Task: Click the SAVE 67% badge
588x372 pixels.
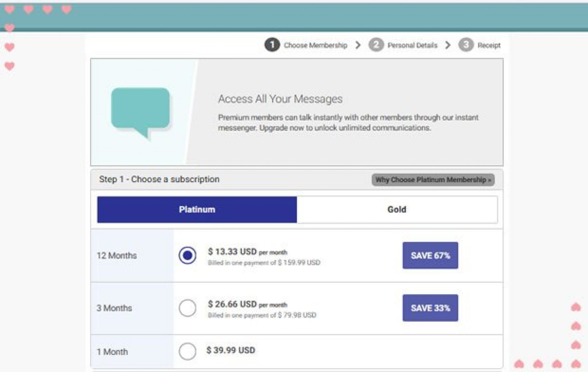Action: tap(430, 255)
